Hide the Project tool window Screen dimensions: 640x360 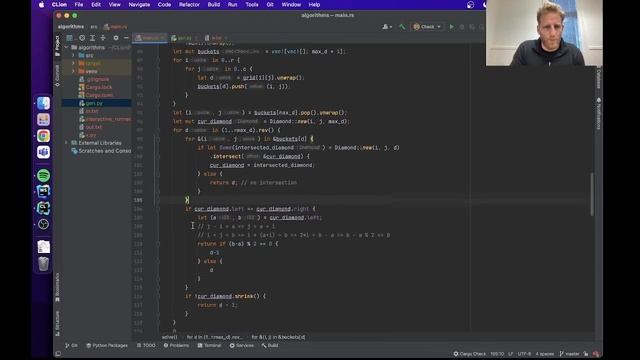coord(126,38)
